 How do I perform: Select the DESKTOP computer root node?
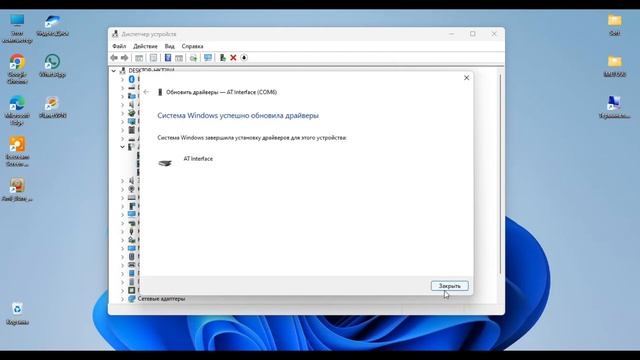pyautogui.click(x=151, y=71)
